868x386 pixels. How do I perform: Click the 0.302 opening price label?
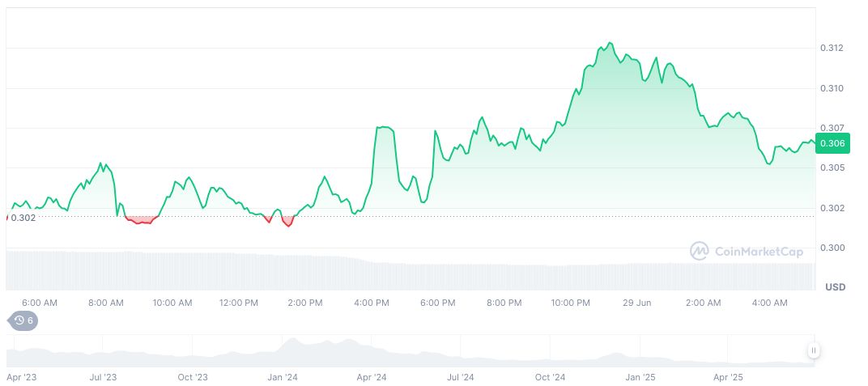click(x=23, y=217)
